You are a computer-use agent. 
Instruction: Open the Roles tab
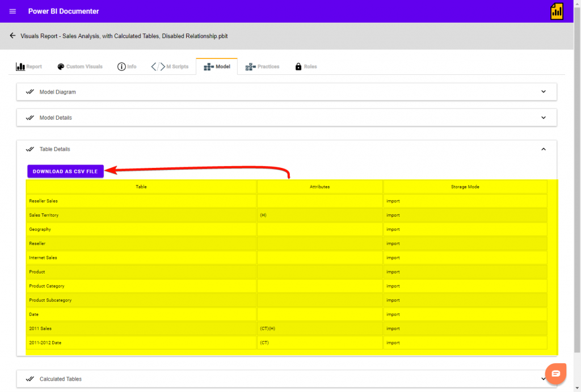pos(306,67)
